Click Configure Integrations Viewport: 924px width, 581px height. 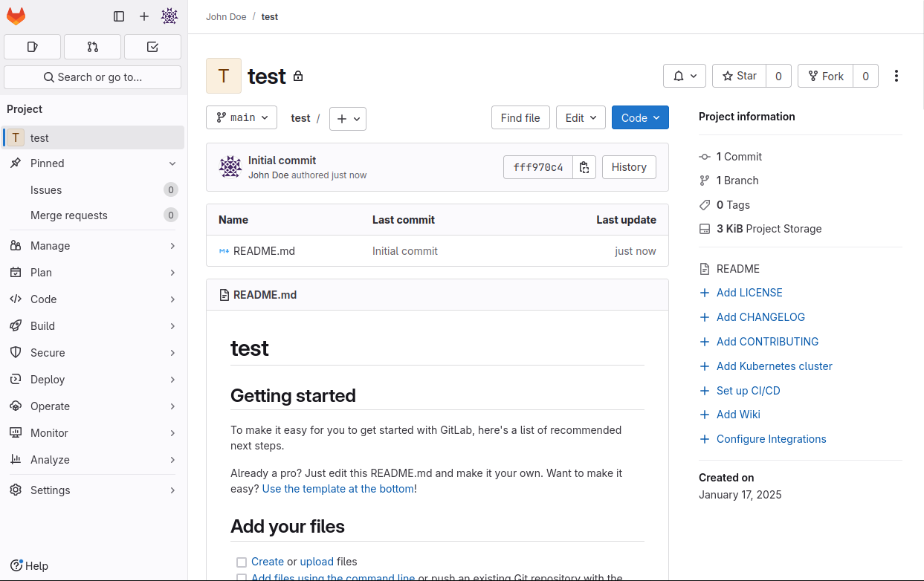click(763, 439)
